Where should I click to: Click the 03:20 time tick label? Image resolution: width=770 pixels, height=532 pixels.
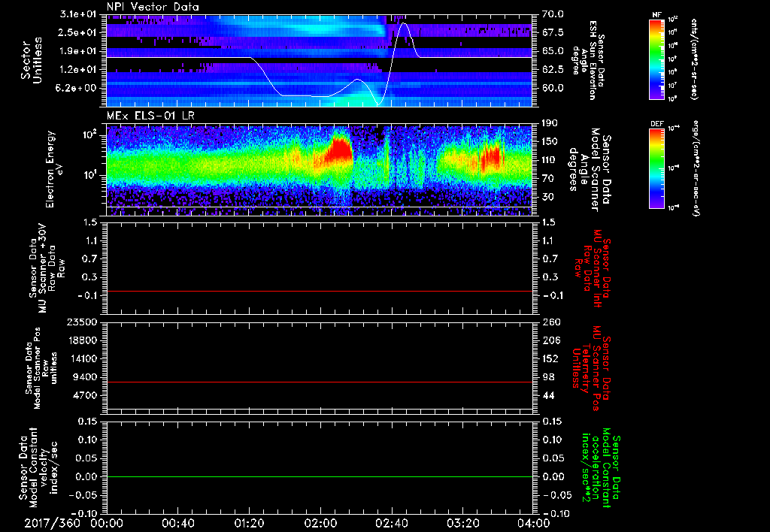462,523
